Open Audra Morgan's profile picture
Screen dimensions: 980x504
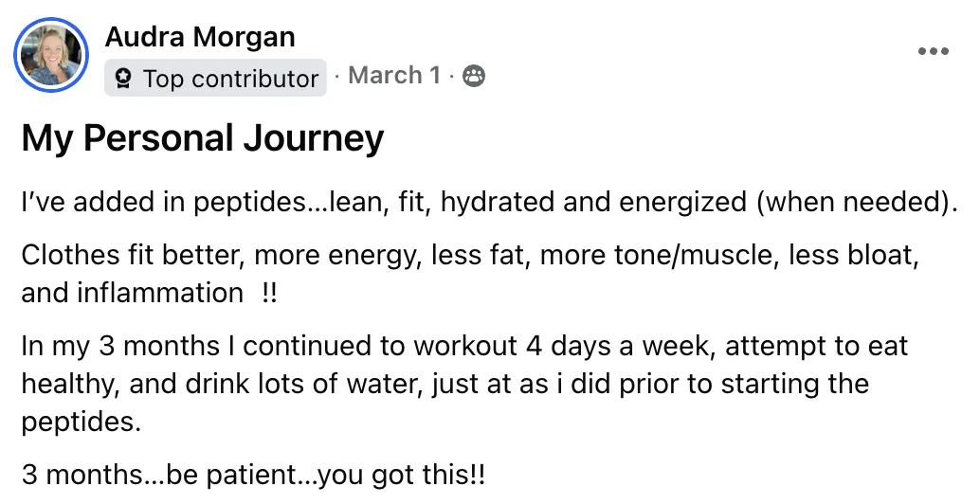pos(51,55)
